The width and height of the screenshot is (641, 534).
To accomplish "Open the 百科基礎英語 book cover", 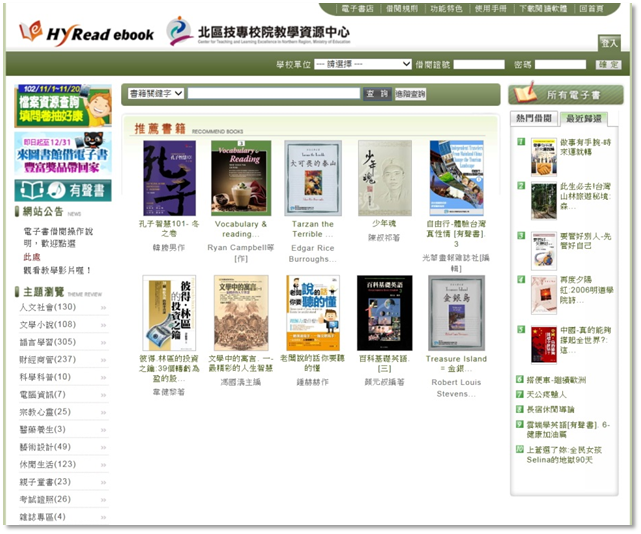I will pyautogui.click(x=385, y=313).
